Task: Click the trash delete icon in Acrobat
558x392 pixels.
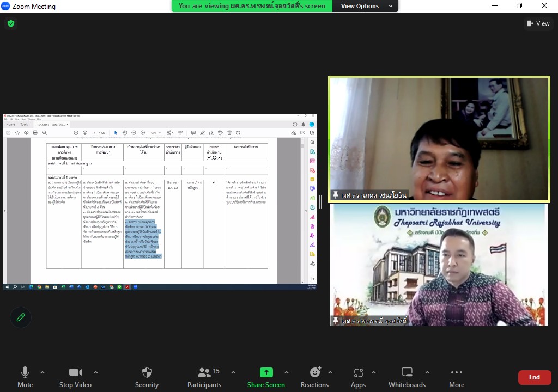Action: 229,133
